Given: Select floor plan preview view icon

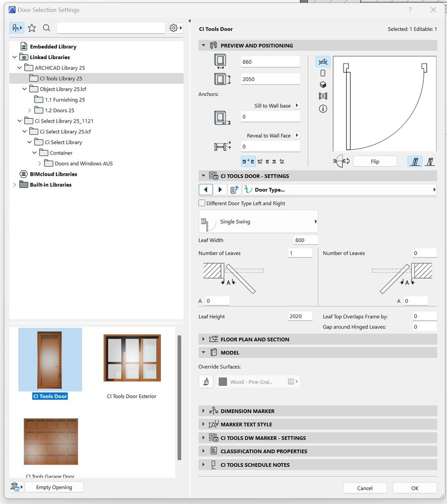Looking at the screenshot, I should [323, 62].
